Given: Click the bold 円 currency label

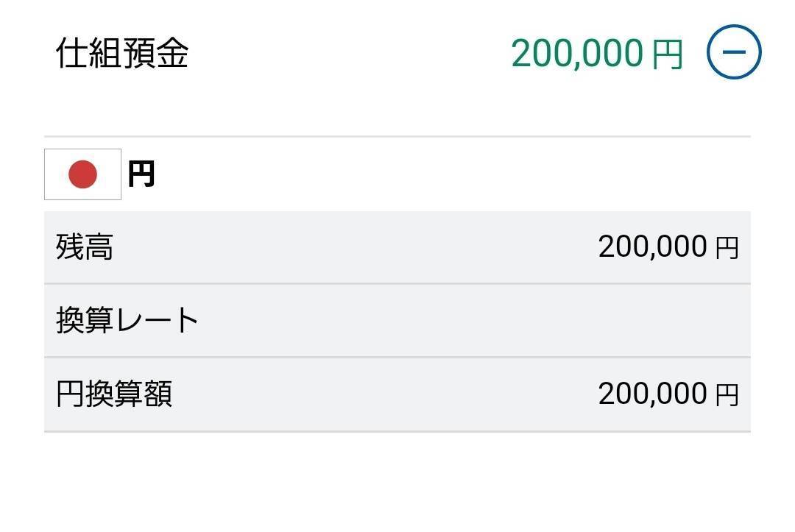Looking at the screenshot, I should 141,174.
